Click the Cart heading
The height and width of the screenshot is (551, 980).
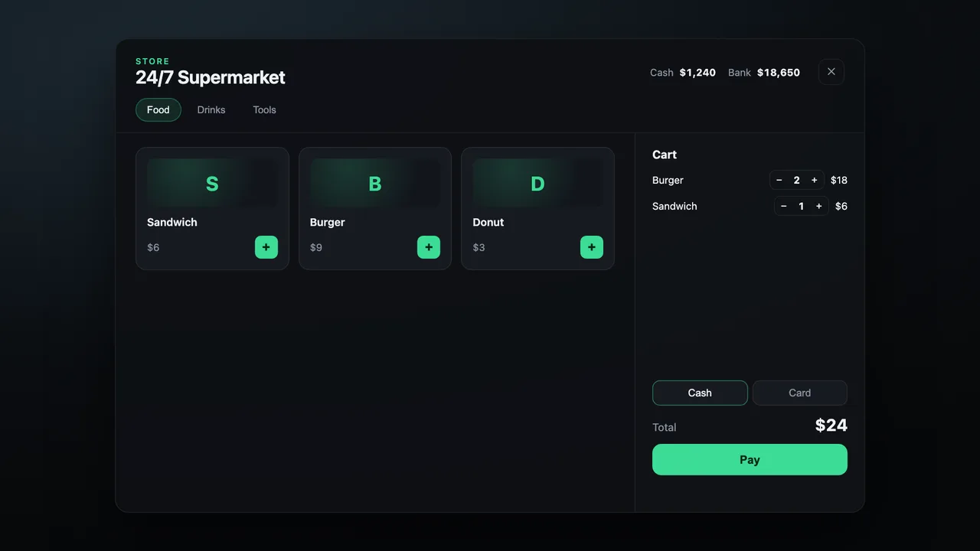pyautogui.click(x=665, y=155)
